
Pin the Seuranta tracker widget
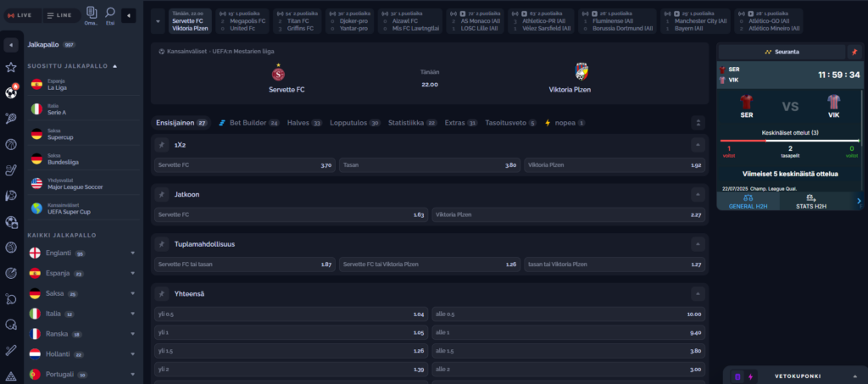coord(854,52)
